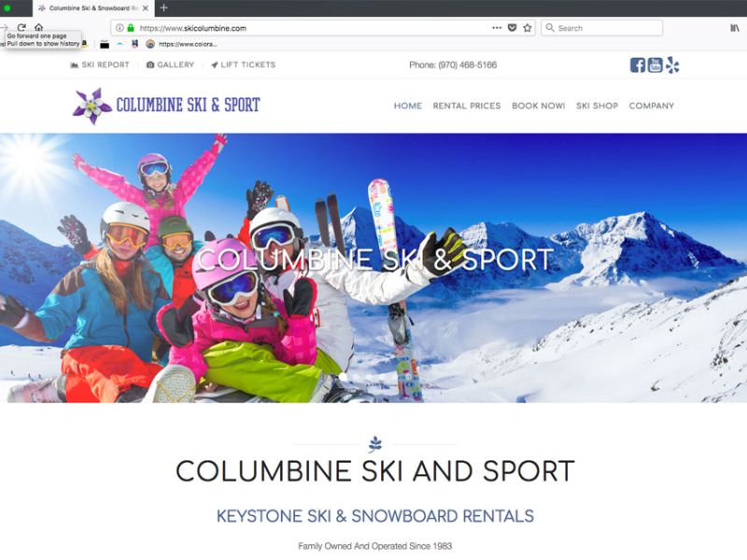Open page actions three-dot menu

click(497, 28)
